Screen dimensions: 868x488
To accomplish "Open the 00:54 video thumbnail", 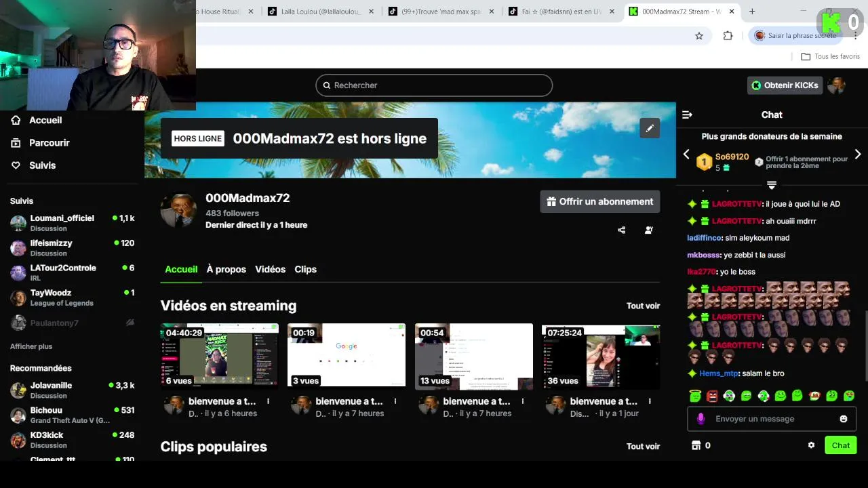I will [473, 355].
